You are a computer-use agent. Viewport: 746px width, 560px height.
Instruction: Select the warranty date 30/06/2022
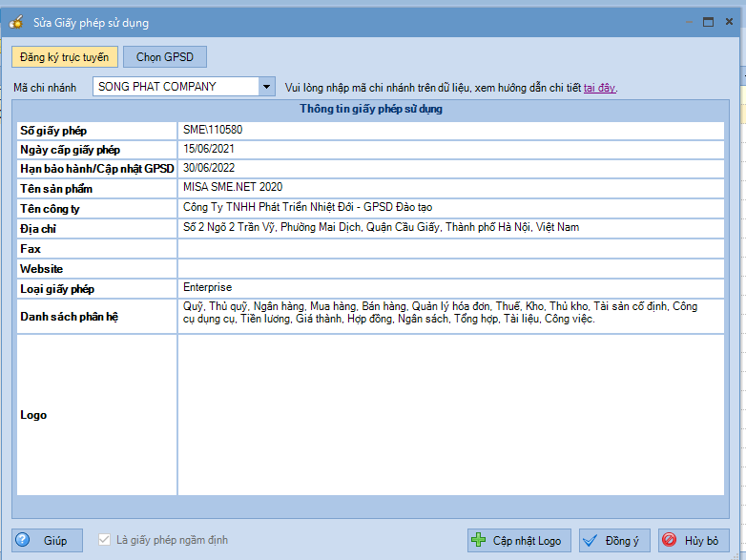pos(209,168)
